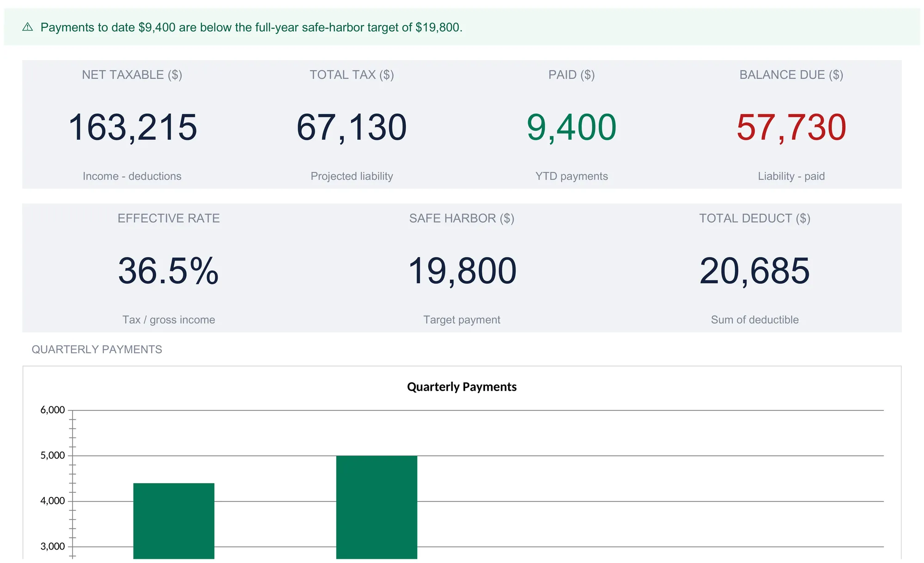Click the TOTAL DEDUCT ($) label
Screen dimensions: 924x563
point(755,218)
